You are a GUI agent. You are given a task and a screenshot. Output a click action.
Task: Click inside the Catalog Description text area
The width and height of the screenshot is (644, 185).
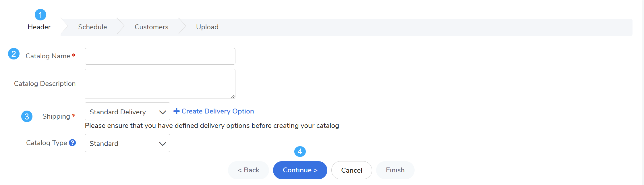click(160, 84)
